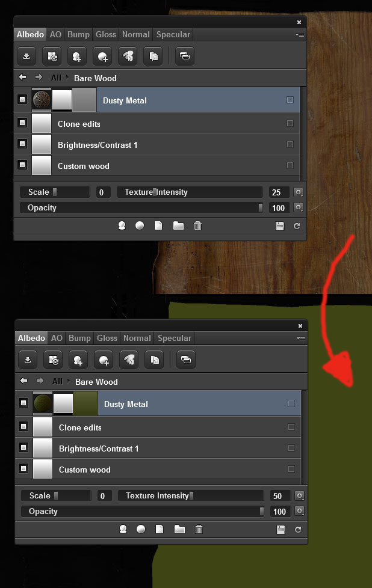The height and width of the screenshot is (588, 372).
Task: Click the stacked windows icon in the wood-background panel
Action: [185, 57]
